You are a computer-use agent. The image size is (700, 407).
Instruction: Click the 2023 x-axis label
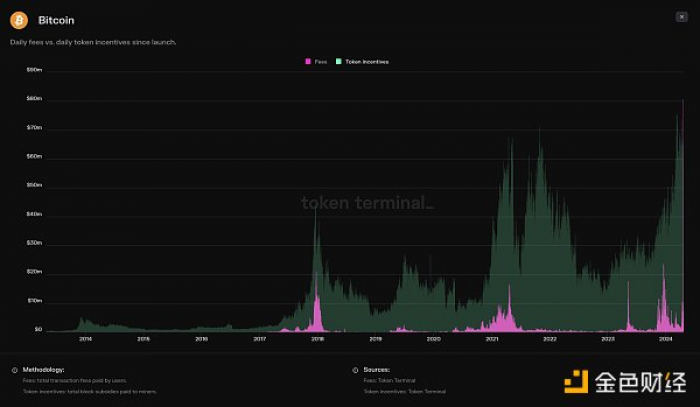click(x=608, y=339)
